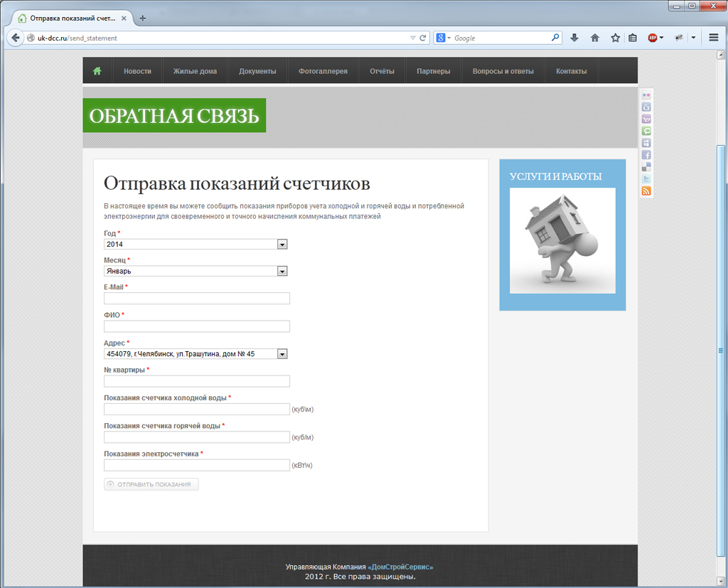The image size is (728, 588).
Task: Click the page vertical scrollbar thumb
Action: (x=721, y=351)
